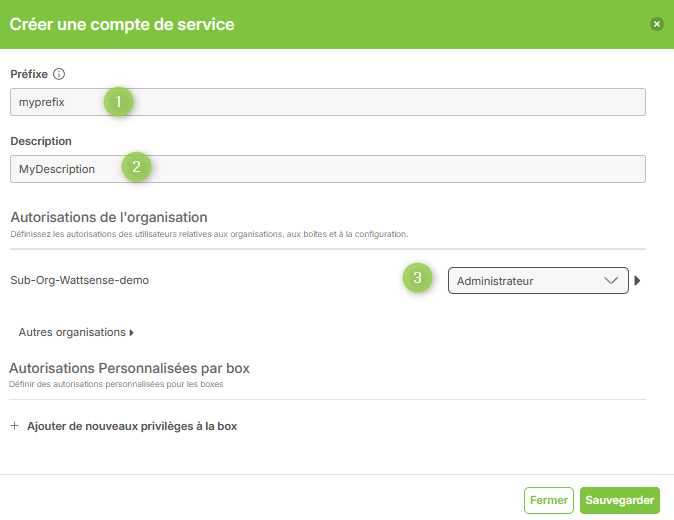This screenshot has height=520, width=674.
Task: Click the Créer une compte de service title
Action: point(122,24)
